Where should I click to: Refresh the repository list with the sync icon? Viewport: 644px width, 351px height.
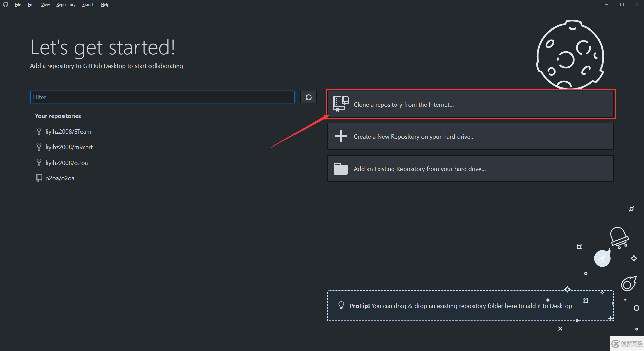[x=308, y=97]
